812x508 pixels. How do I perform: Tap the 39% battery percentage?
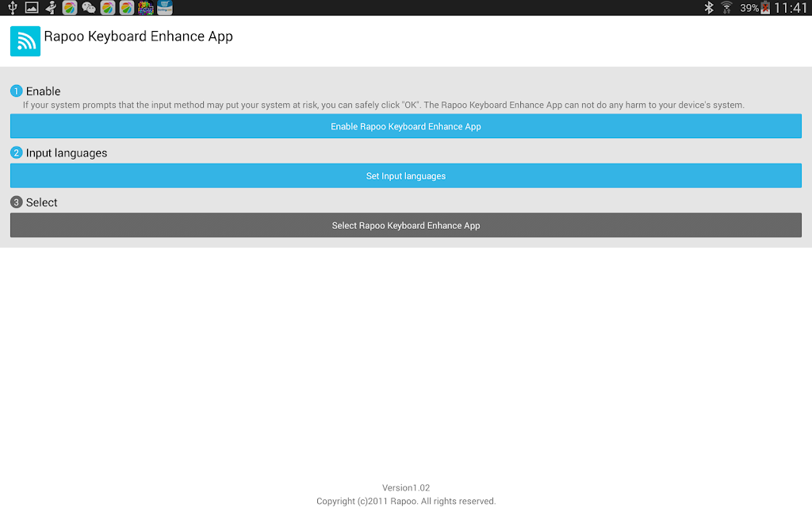[749, 8]
